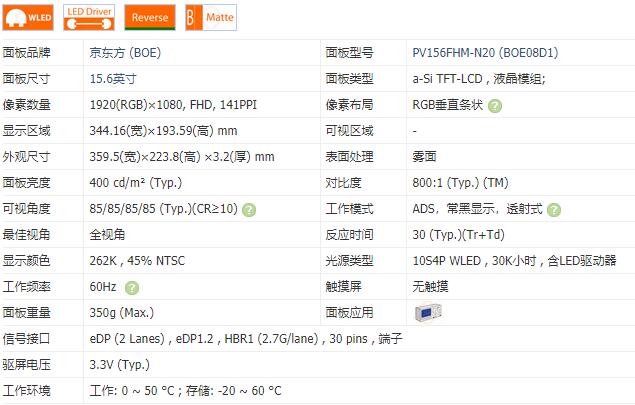Select the 工作环境 label
The width and height of the screenshot is (635, 405).
click(x=26, y=391)
